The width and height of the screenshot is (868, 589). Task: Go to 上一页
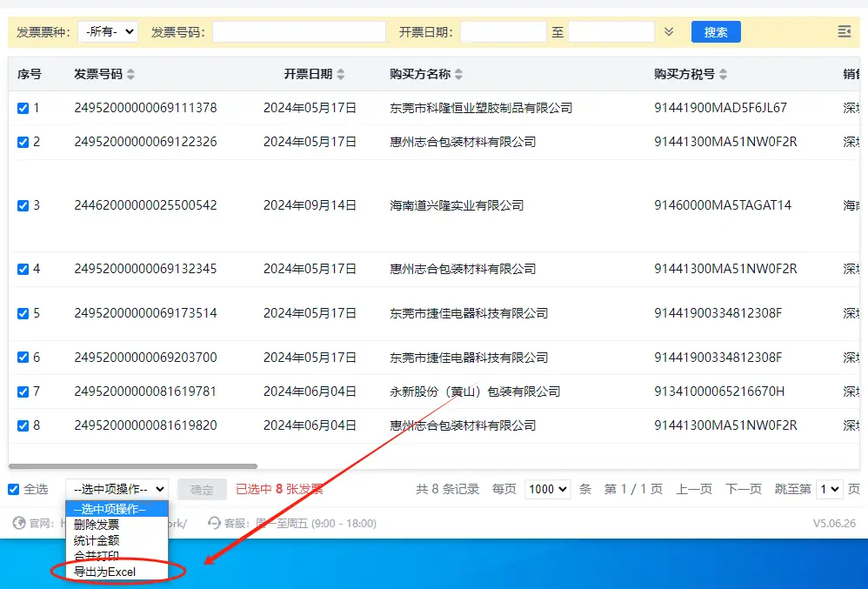694,489
